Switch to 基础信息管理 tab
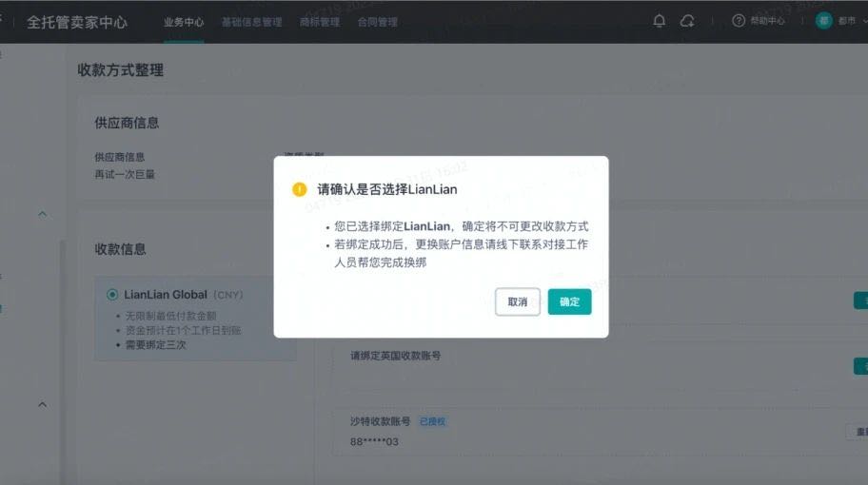This screenshot has width=868, height=485. 252,22
